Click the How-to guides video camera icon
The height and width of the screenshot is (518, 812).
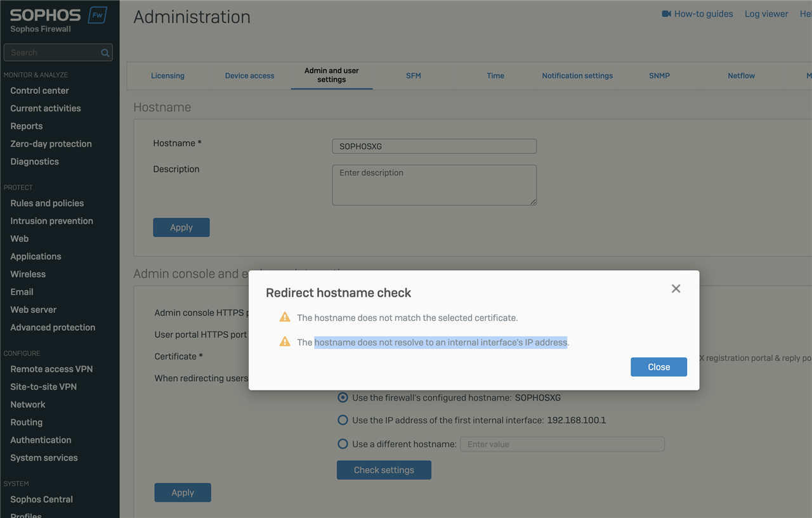(x=666, y=13)
